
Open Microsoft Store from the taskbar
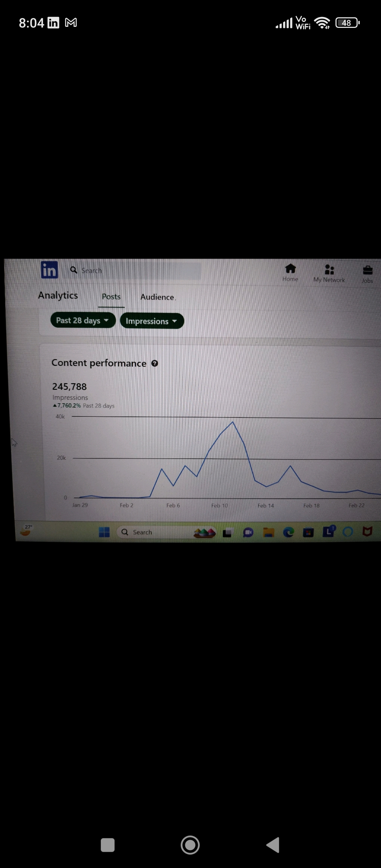[308, 532]
